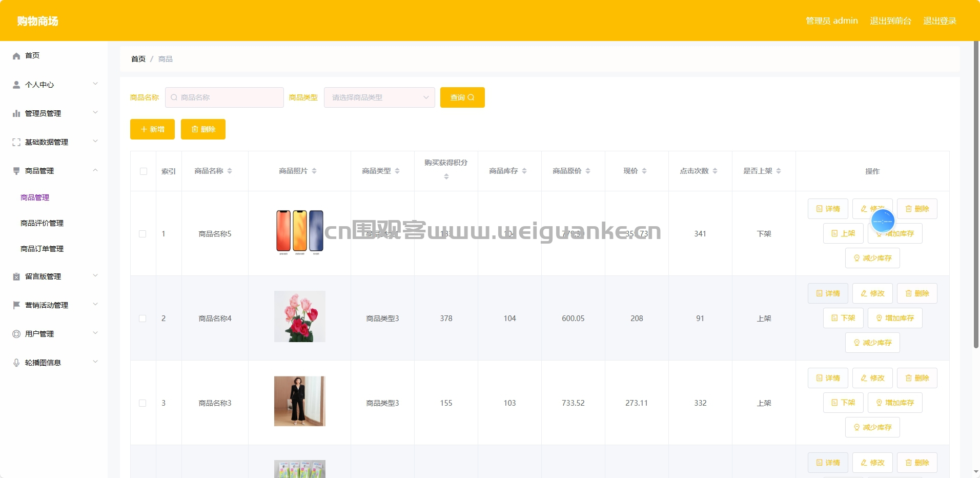Click the 查询 search button

pos(462,97)
